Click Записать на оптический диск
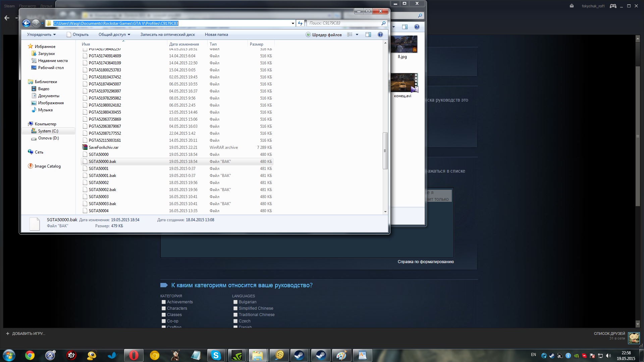644x362 pixels. (x=168, y=35)
